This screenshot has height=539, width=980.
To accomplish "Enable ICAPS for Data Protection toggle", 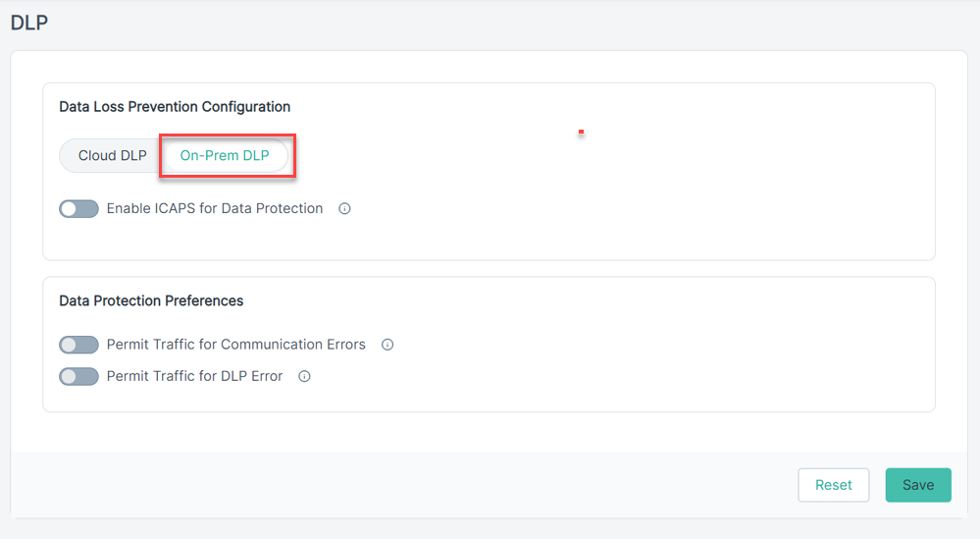I will tap(78, 209).
